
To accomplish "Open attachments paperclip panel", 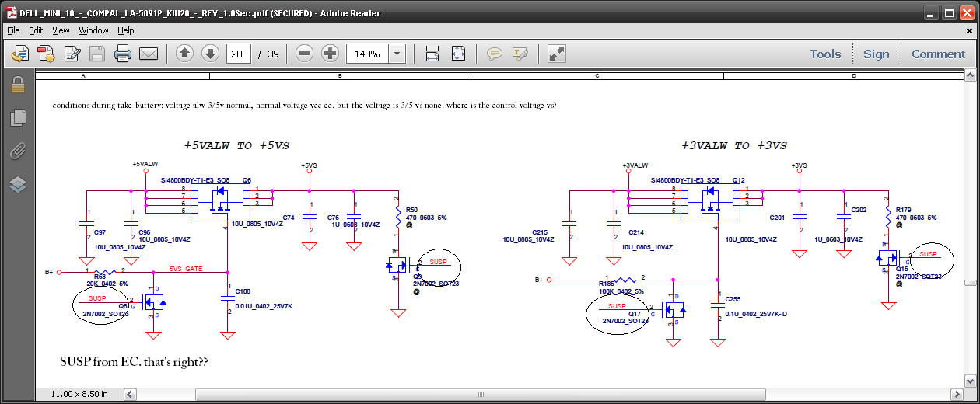I will click(x=19, y=151).
